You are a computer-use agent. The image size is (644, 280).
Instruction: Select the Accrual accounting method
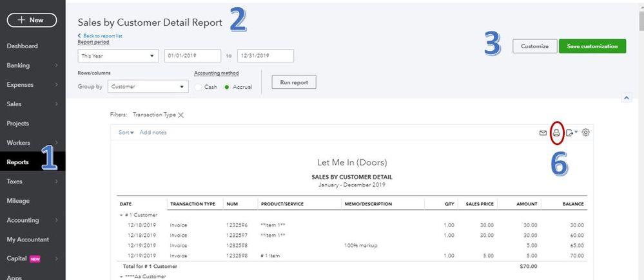point(227,87)
